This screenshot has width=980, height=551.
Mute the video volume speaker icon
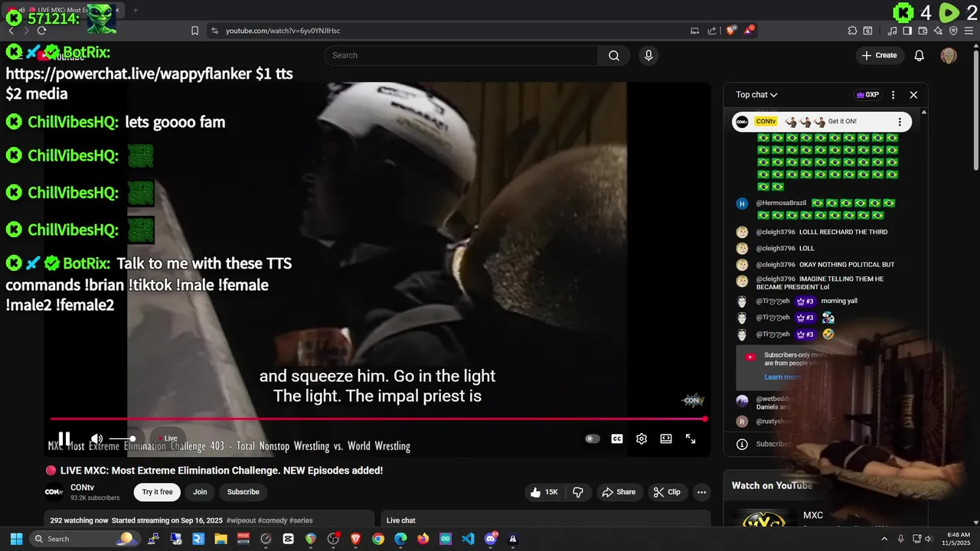coord(96,439)
